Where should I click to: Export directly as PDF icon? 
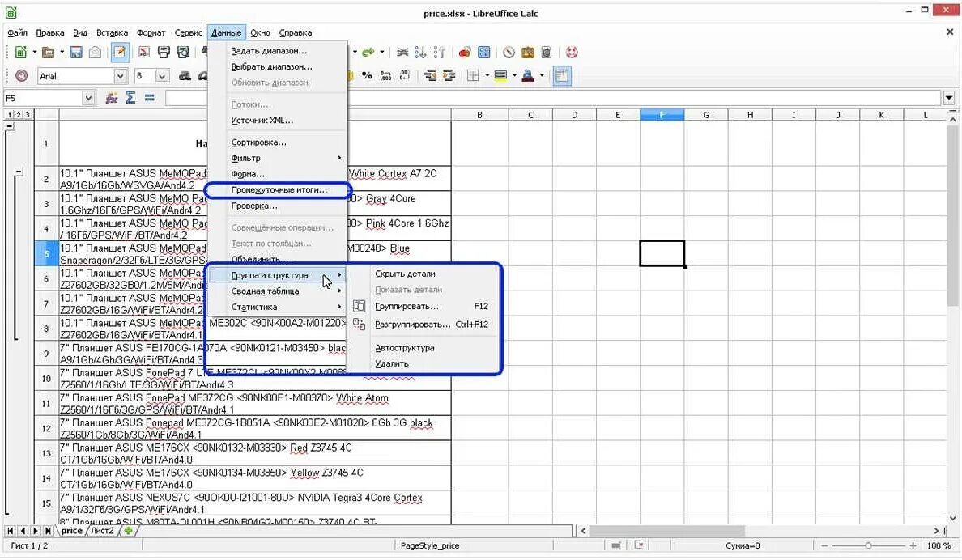tap(143, 53)
